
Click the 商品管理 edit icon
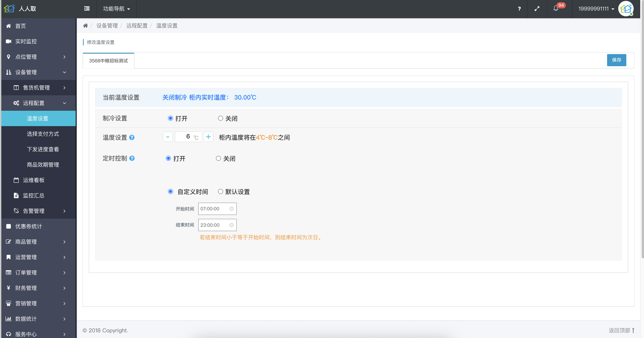(9, 242)
